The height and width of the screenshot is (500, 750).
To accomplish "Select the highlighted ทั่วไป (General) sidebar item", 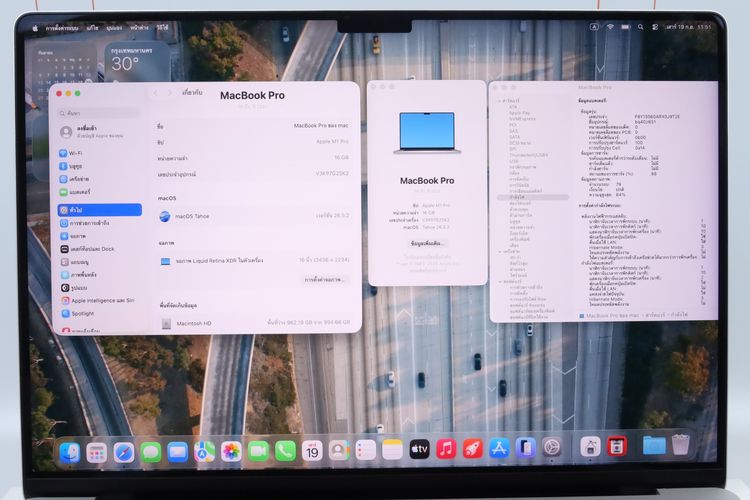I will [x=99, y=210].
